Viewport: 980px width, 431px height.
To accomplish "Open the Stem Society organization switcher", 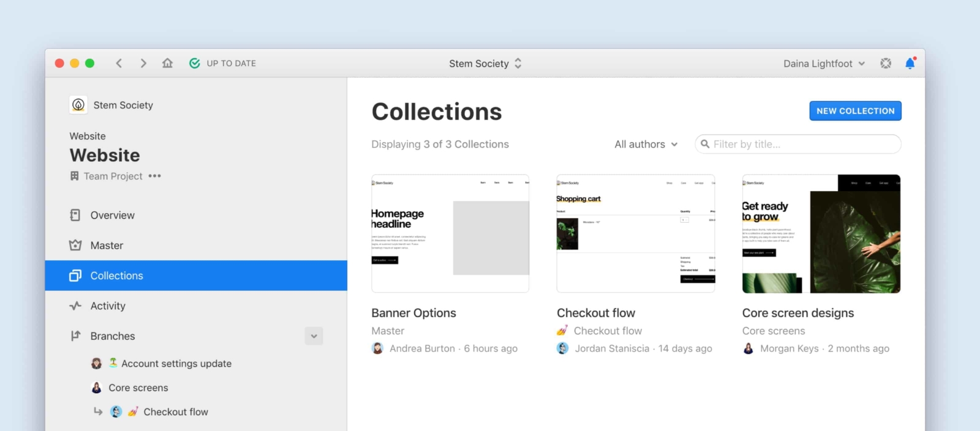I will [x=485, y=63].
